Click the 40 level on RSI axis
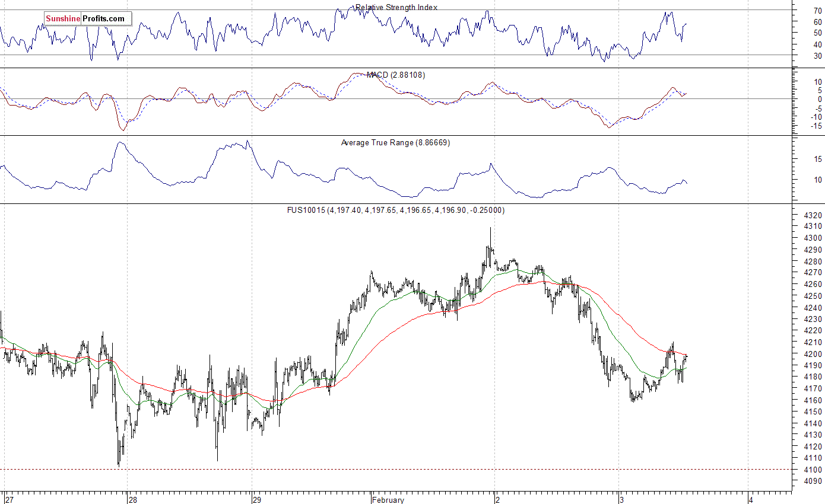 point(818,44)
